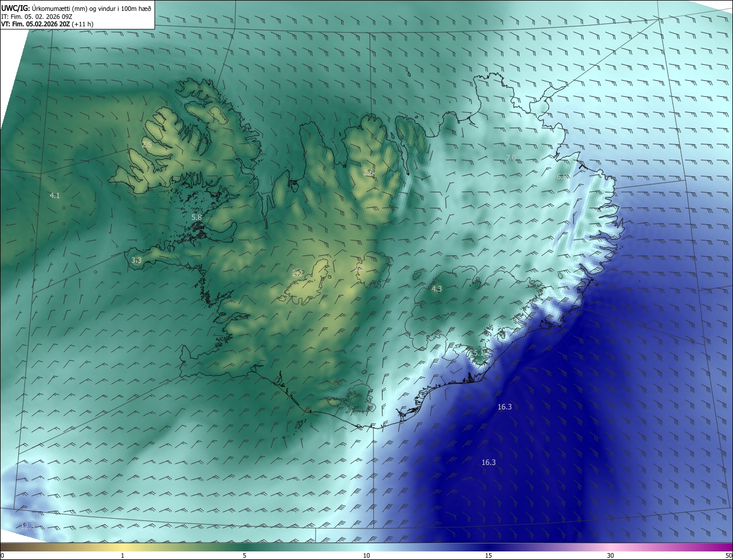
Task: Click the 15 tick label on the colour scale
Action: (488, 555)
